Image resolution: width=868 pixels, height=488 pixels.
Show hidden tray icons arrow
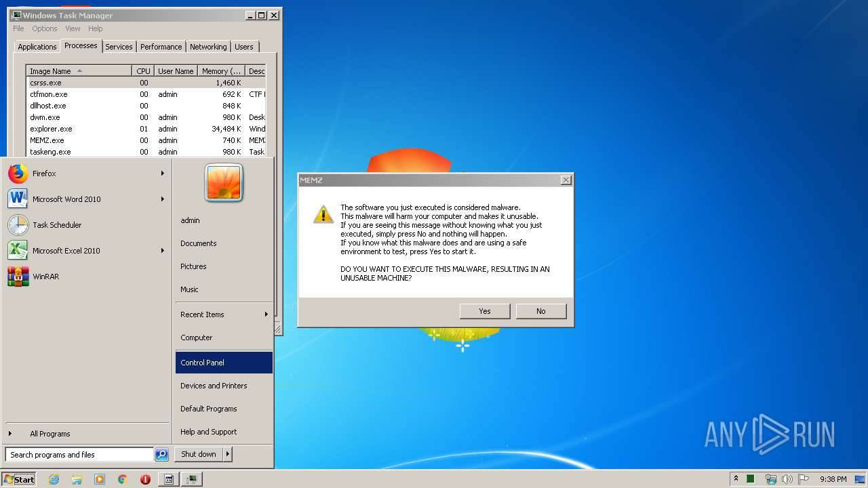click(x=736, y=479)
